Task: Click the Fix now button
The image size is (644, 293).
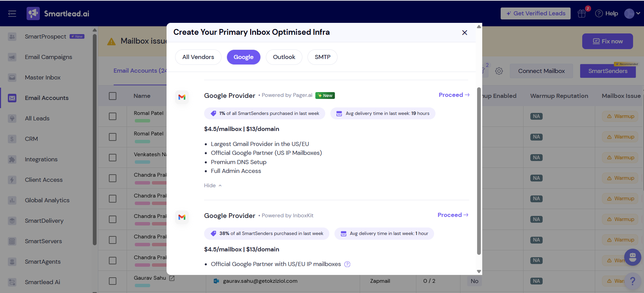Action: coord(607,41)
